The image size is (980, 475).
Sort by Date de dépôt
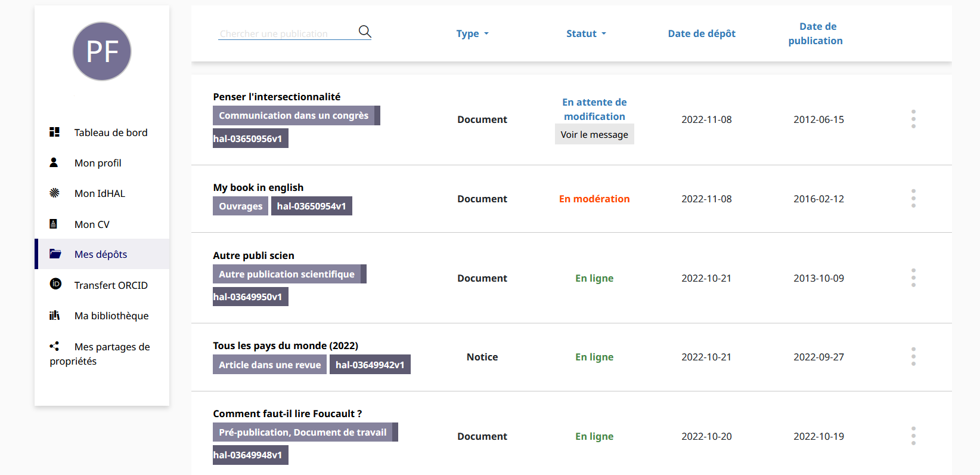coord(702,33)
